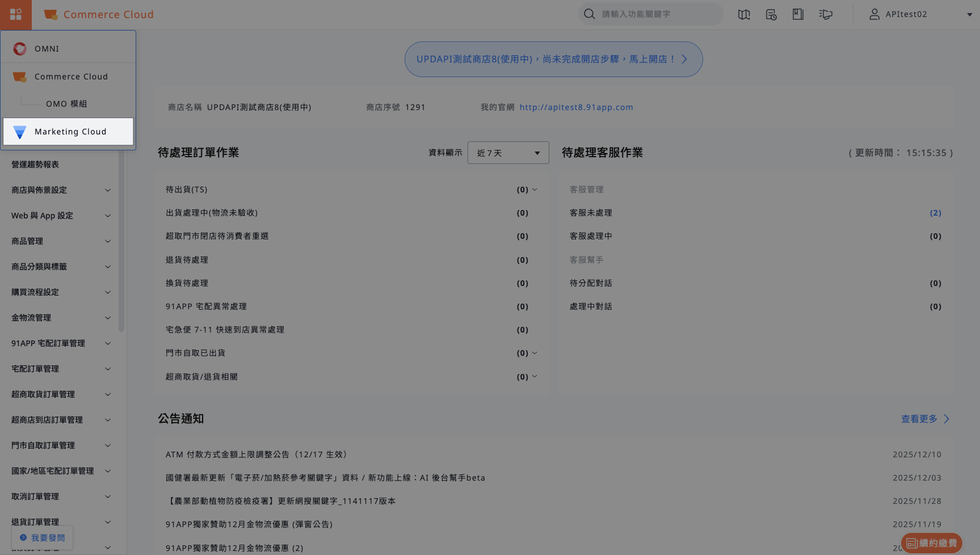The image size is (980, 555).
Task: Expand the 門市自取已出貨 count chevron
Action: (x=535, y=353)
